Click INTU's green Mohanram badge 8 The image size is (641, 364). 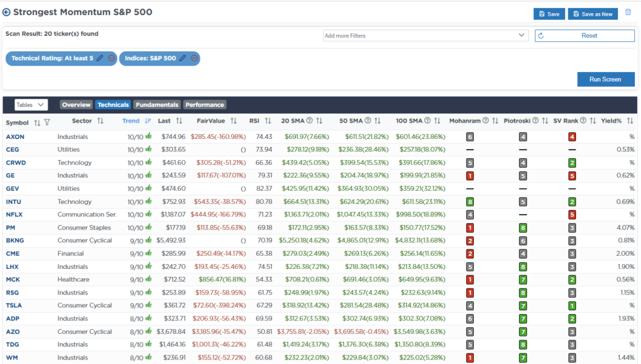(470, 202)
